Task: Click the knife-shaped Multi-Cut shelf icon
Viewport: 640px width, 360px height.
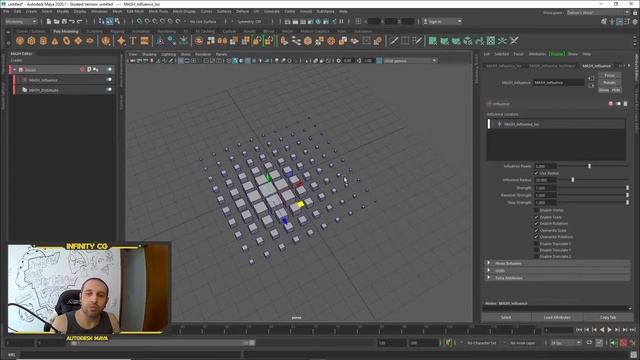Action: coord(393,41)
